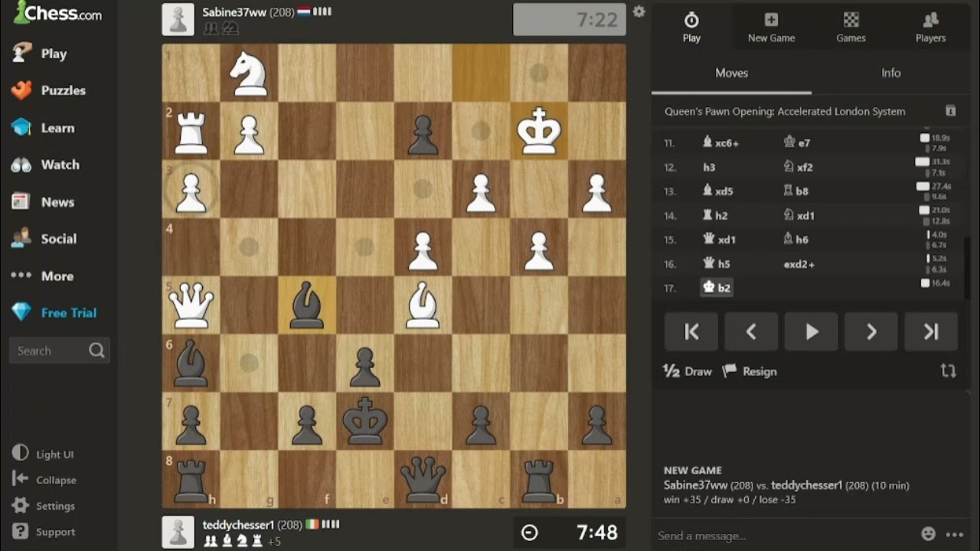Open board settings gear icon
The image size is (980, 551).
(639, 11)
